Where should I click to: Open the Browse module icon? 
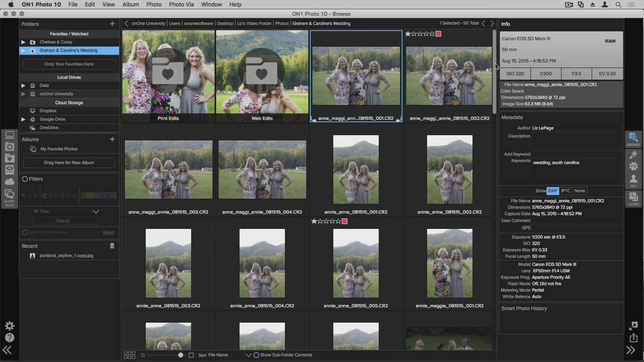(x=633, y=138)
